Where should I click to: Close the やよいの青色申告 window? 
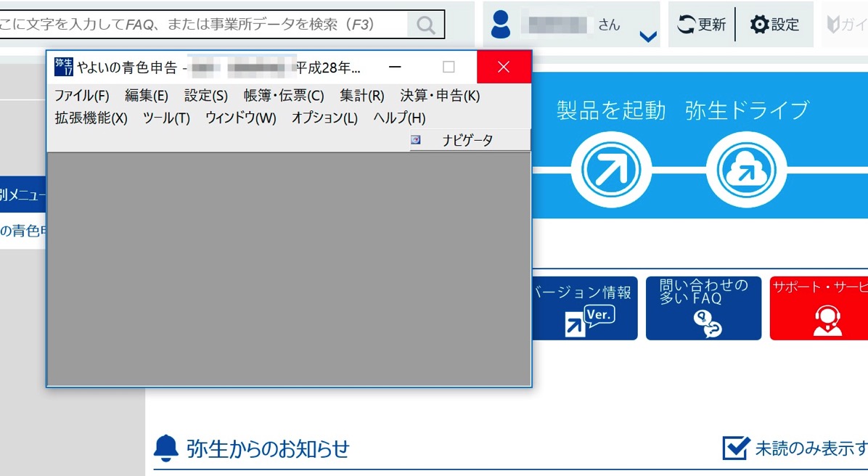coord(503,67)
